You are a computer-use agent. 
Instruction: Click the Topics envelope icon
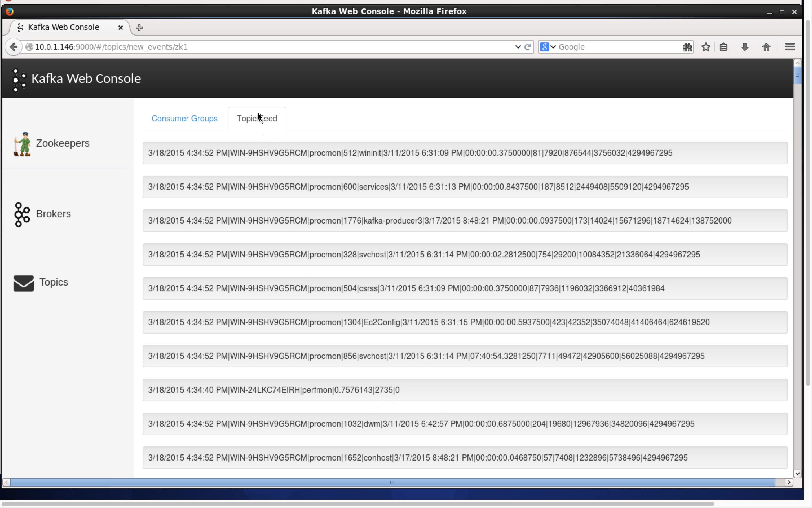[x=23, y=283]
